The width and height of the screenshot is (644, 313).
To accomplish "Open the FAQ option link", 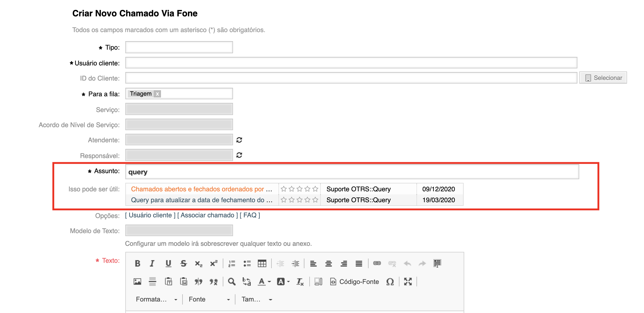I will [250, 215].
